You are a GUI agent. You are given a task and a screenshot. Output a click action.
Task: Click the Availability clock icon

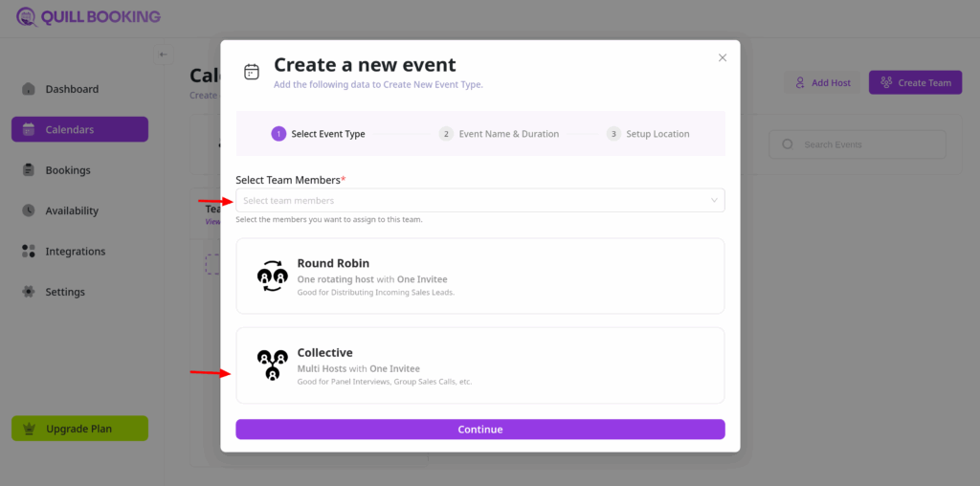[29, 210]
